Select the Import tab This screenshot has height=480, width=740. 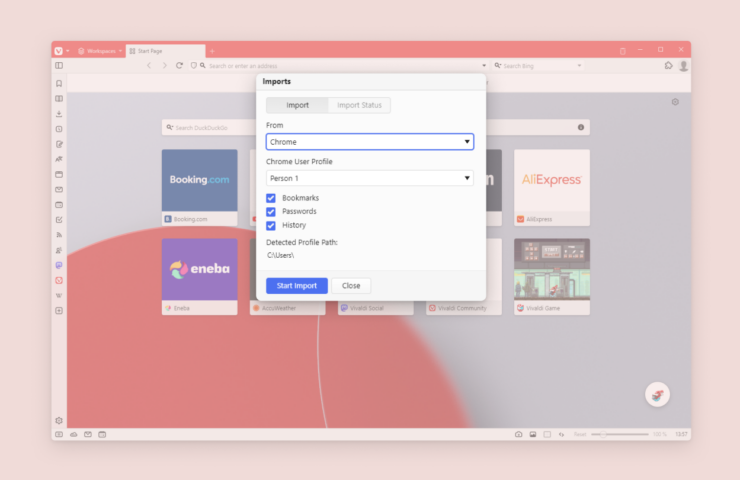297,105
